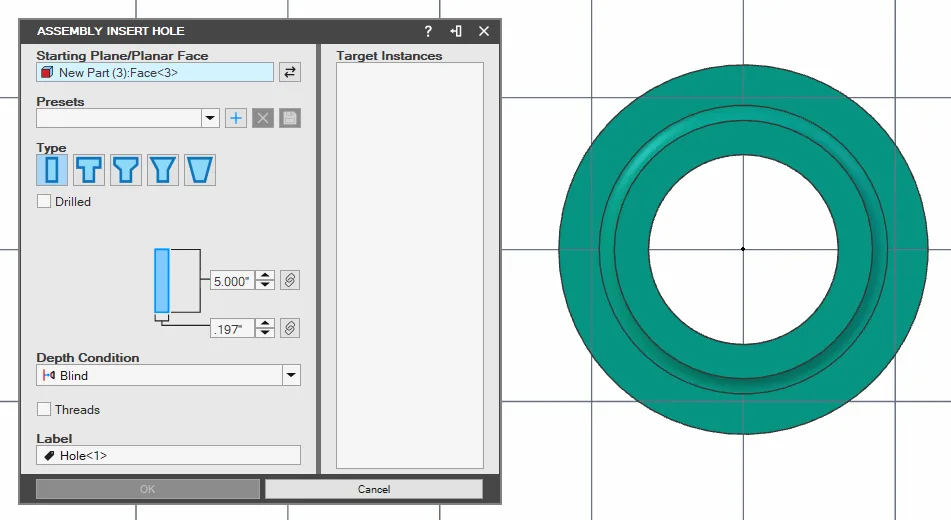Click inside the Target Instances list box
This screenshot has height=520, width=951.
click(x=410, y=265)
